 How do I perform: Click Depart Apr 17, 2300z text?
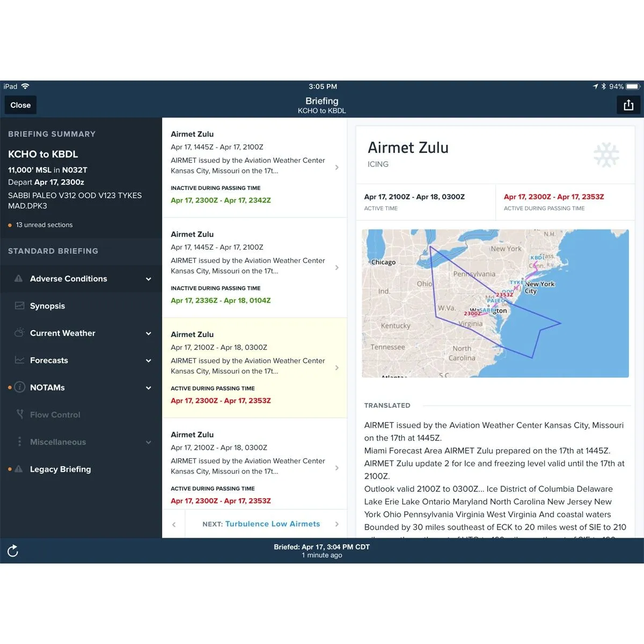pos(46,182)
